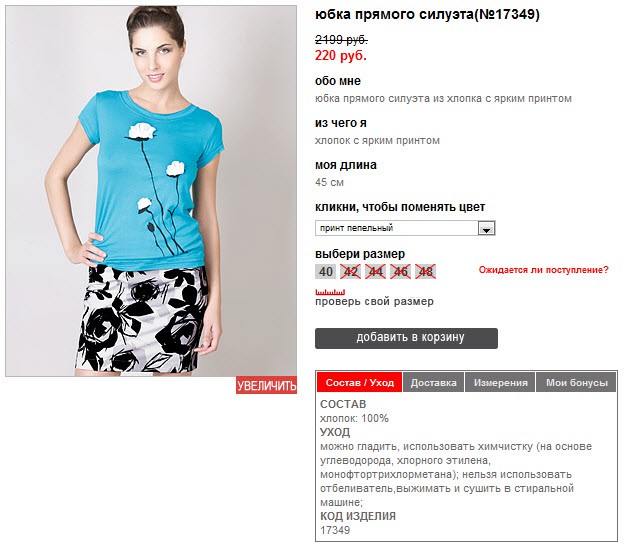Screen dimensions: 640x544
Task: Switch to the 'Доставка' tab
Action: pos(433,382)
